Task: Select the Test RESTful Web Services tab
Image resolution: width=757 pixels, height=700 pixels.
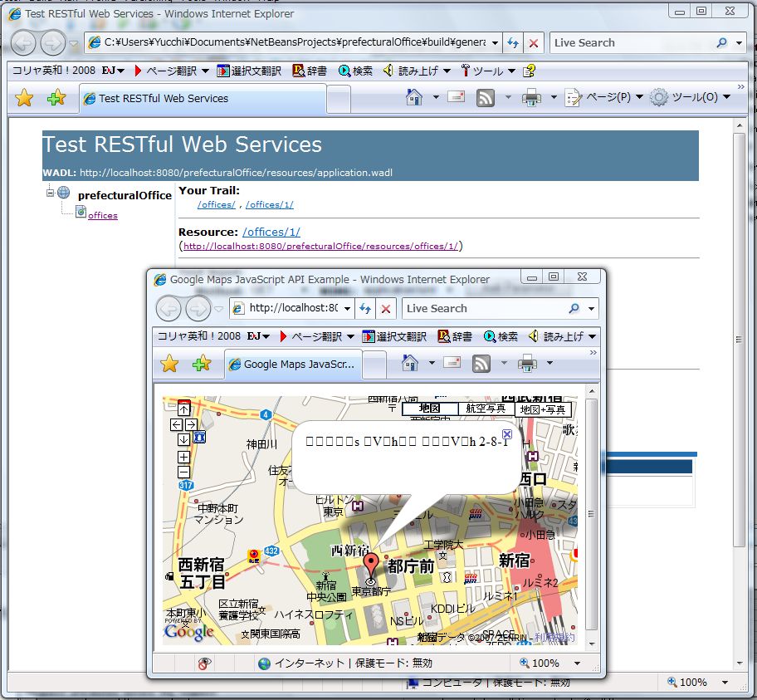Action: [x=163, y=98]
